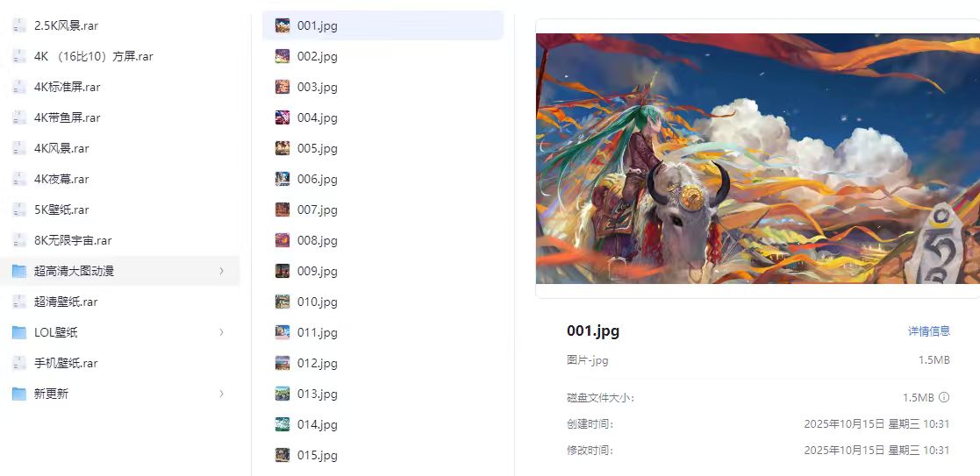
Task: Click the 超高清大图动漫 folder icon
Action: coord(19,271)
